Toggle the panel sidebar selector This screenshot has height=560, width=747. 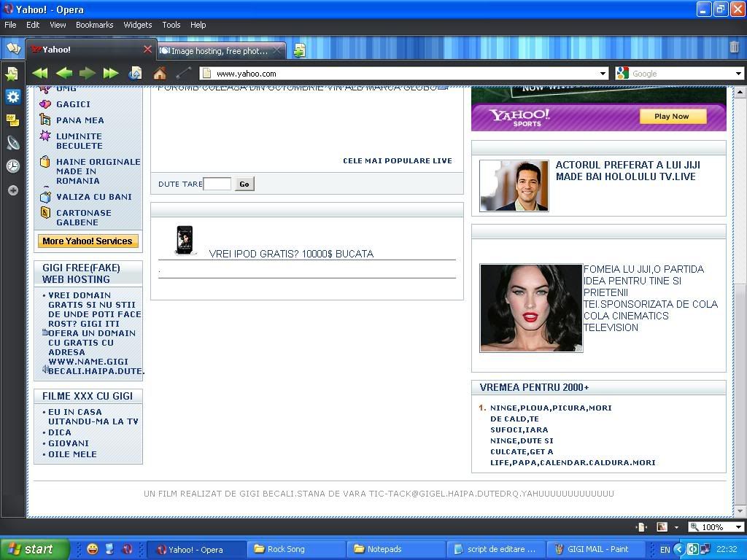[x=12, y=49]
